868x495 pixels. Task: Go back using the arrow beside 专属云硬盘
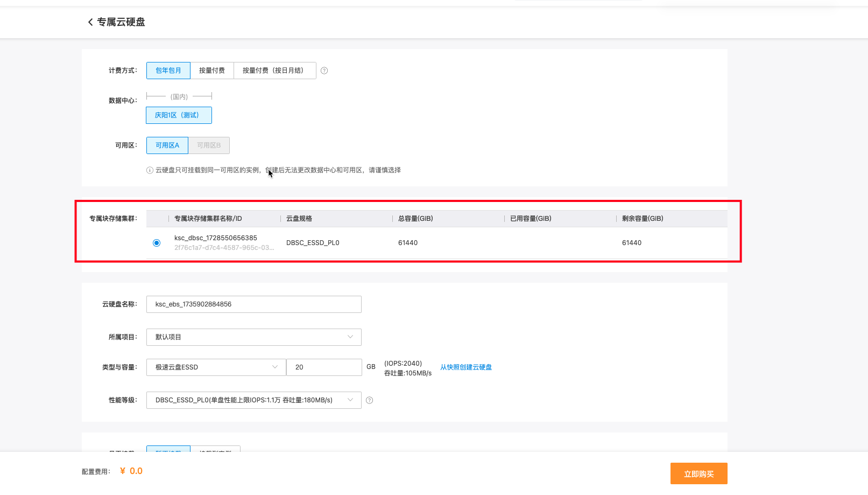tap(90, 22)
